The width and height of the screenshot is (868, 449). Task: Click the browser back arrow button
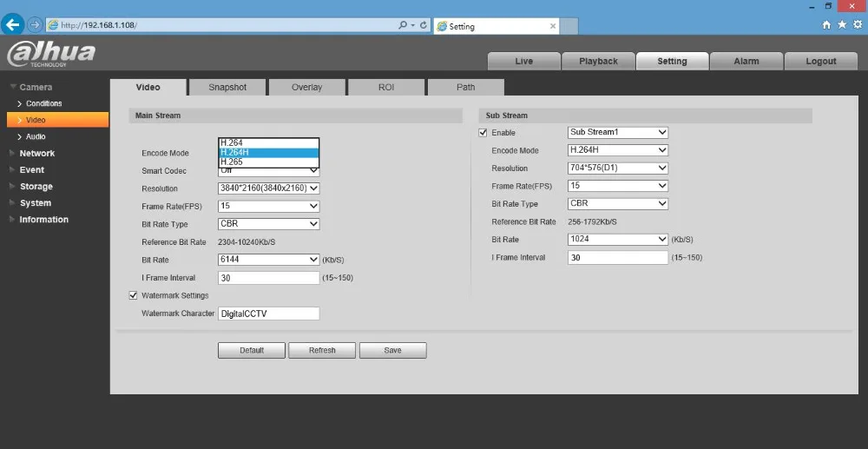click(x=12, y=24)
